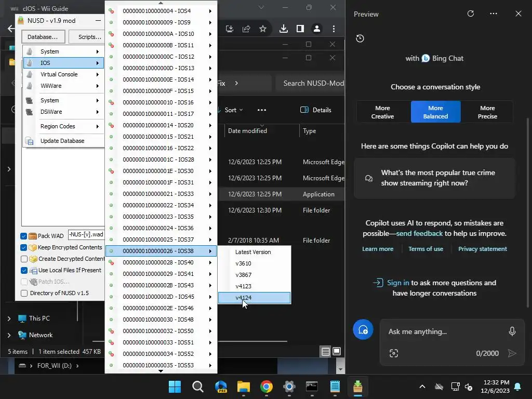Open the Learn more link

point(378,249)
